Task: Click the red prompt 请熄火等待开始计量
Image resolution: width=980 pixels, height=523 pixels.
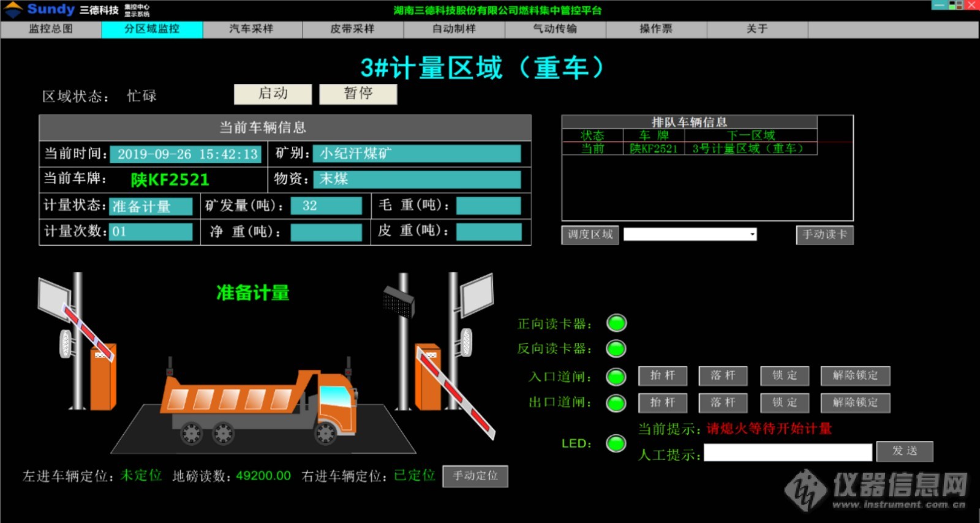Action: pos(769,429)
